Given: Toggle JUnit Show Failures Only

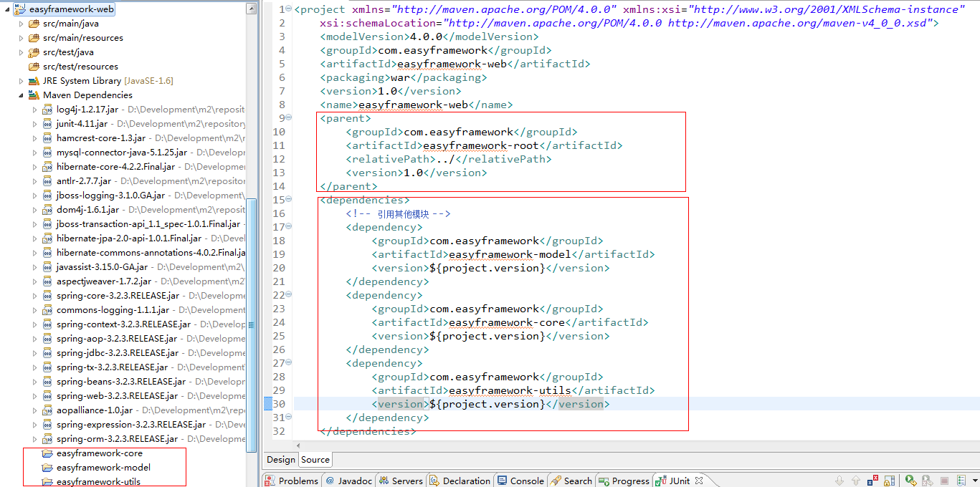Looking at the screenshot, I should [872, 481].
